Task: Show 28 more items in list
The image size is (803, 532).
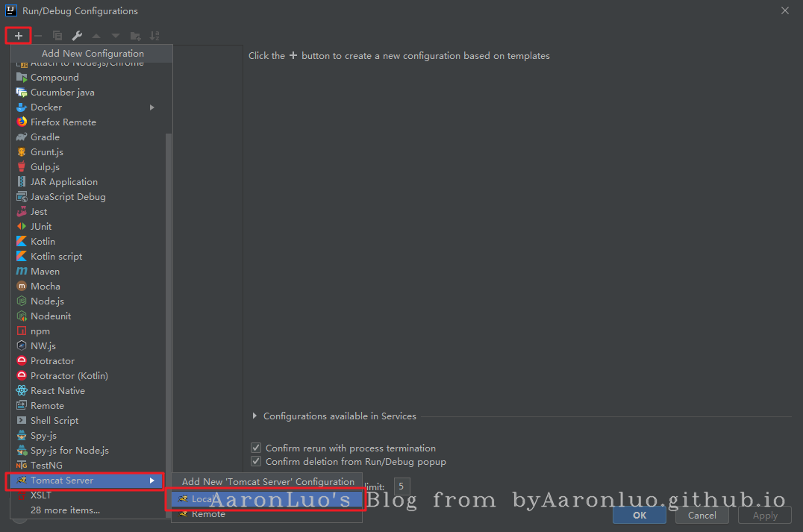Action: click(65, 510)
